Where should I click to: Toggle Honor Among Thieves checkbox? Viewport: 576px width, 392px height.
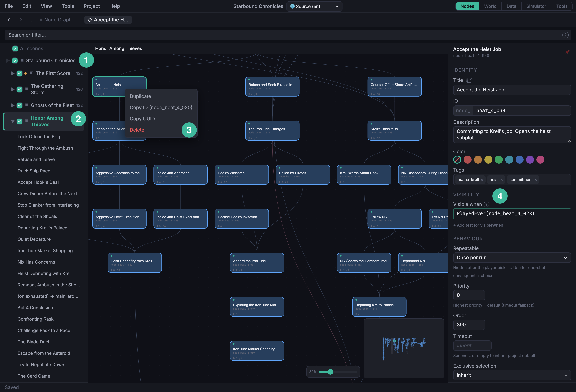click(20, 121)
